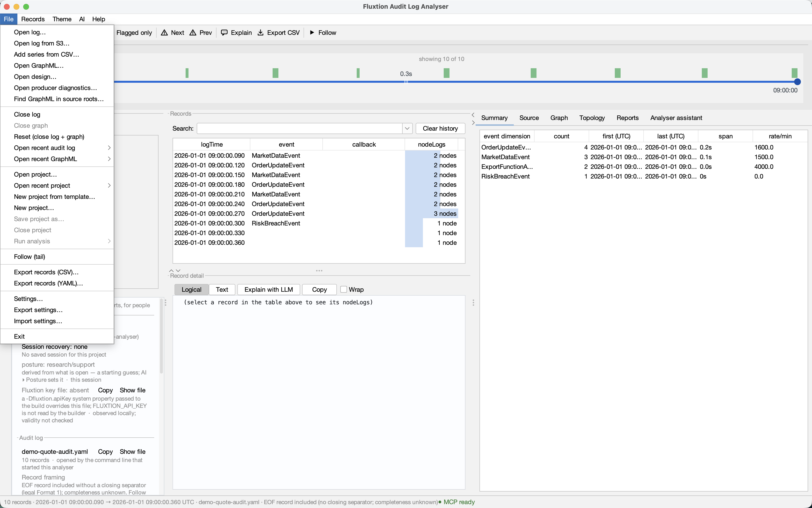Click in the Search input field
The width and height of the screenshot is (812, 508).
click(299, 128)
